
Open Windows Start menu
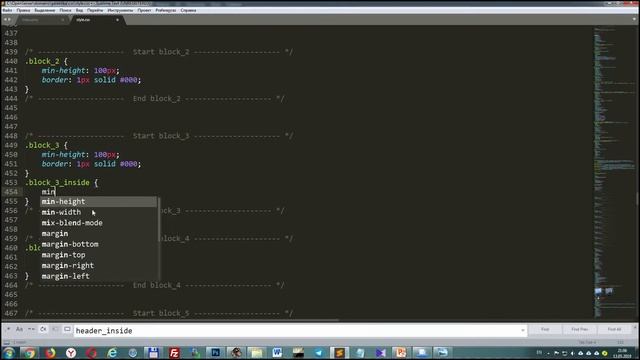(9, 353)
